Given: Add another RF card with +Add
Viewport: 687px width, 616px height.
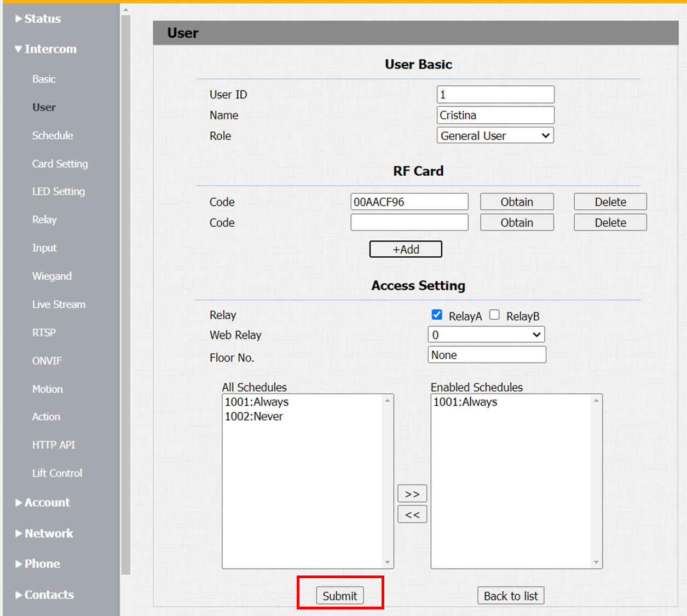Looking at the screenshot, I should click(406, 249).
